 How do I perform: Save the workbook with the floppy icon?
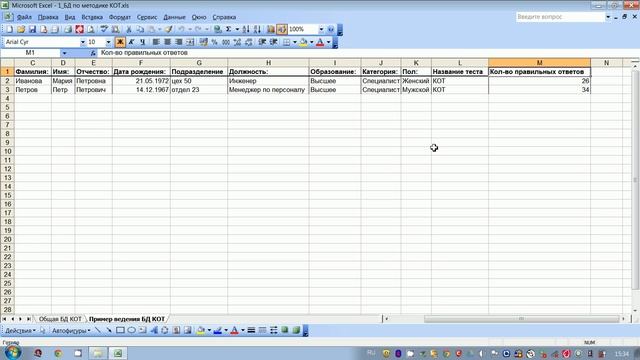pyautogui.click(x=32, y=29)
